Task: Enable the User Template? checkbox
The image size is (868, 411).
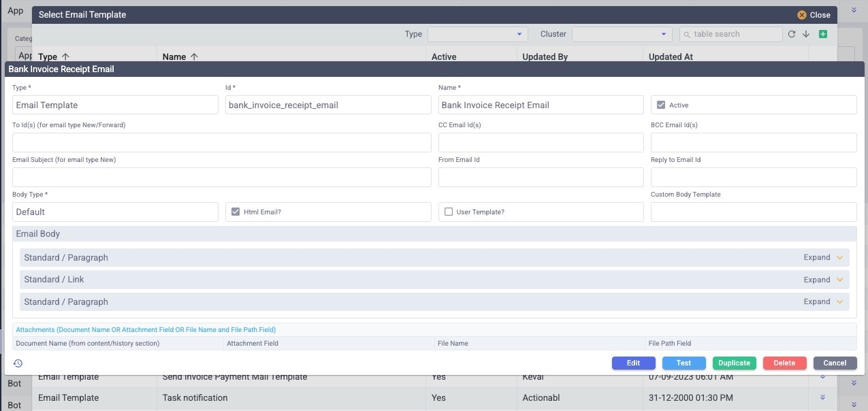Action: (448, 212)
